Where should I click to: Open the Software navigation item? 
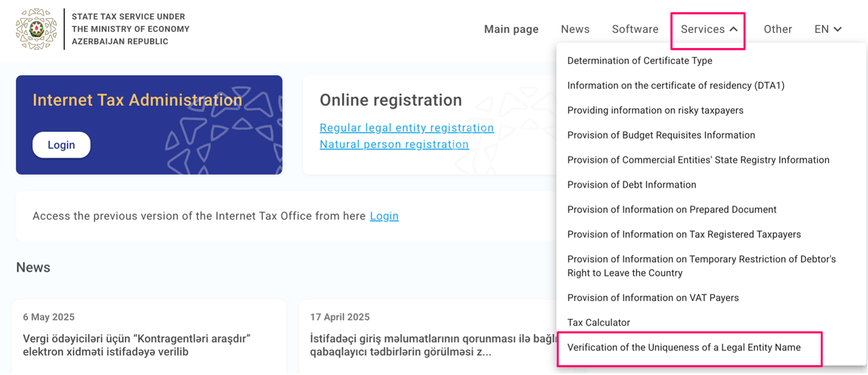point(635,29)
